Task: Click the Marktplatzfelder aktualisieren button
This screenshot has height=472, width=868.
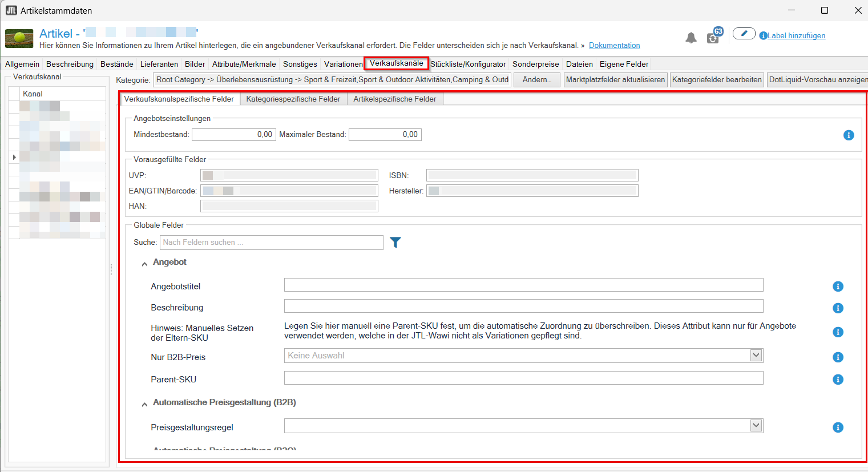Action: pos(615,80)
